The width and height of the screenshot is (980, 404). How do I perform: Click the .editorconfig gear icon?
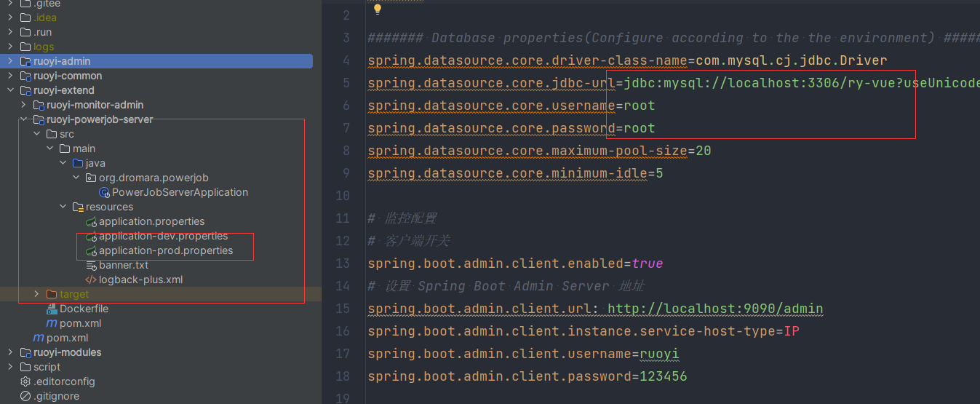(x=25, y=381)
